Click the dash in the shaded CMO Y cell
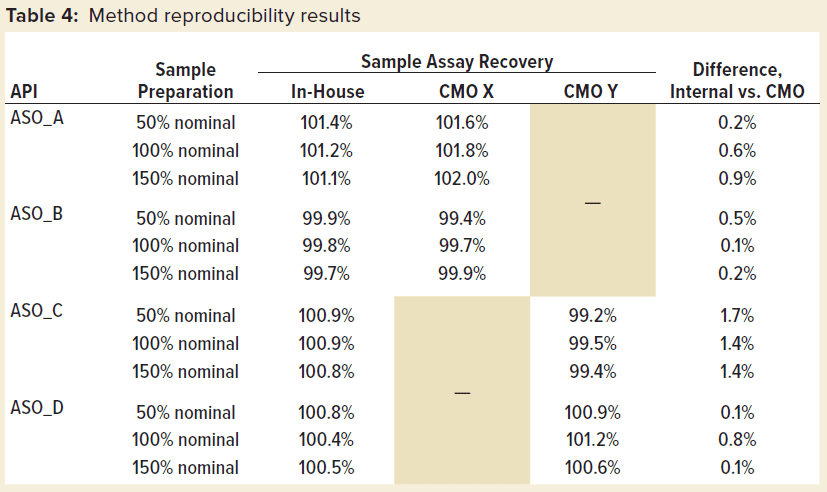Screen dimensions: 827x492 (592, 204)
